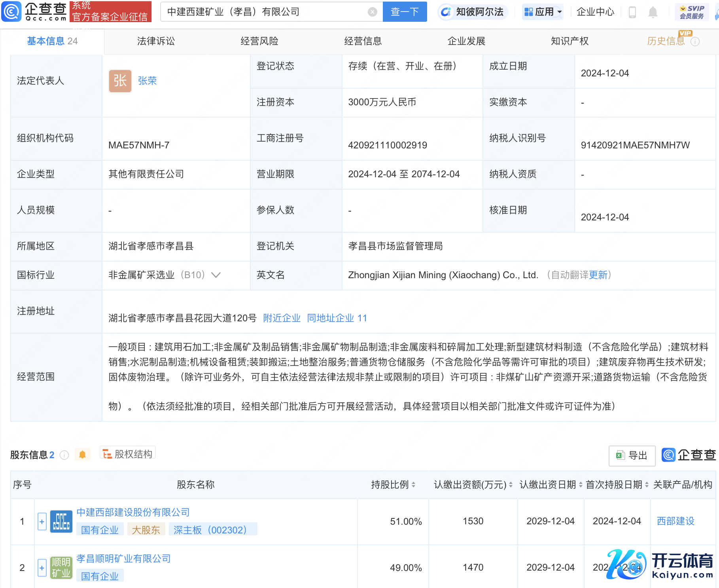Sort by 持股比例 column
The width and height of the screenshot is (719, 588).
click(413, 485)
